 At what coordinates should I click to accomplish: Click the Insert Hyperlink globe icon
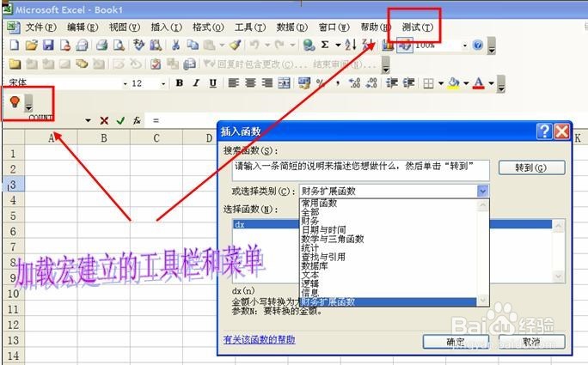tap(309, 45)
